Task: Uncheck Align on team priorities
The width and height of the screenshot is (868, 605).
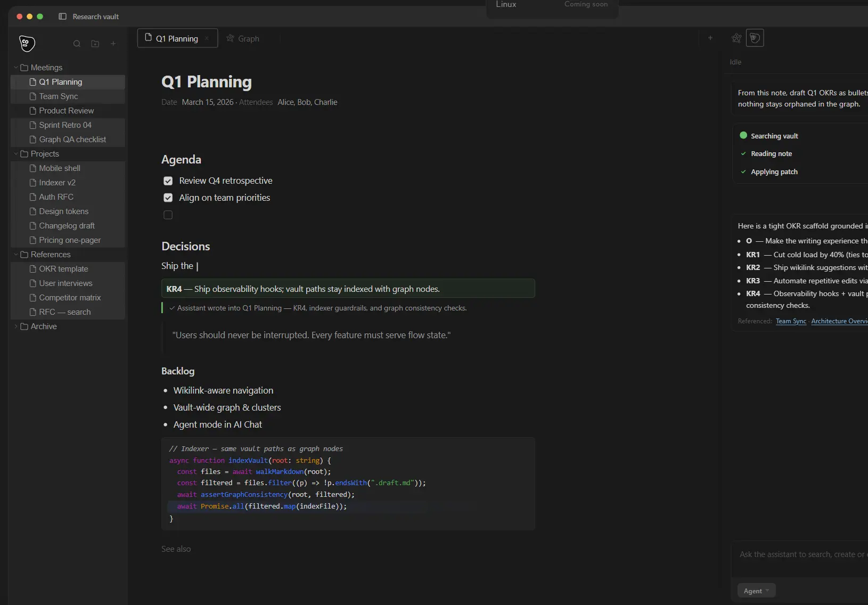Action: click(168, 198)
